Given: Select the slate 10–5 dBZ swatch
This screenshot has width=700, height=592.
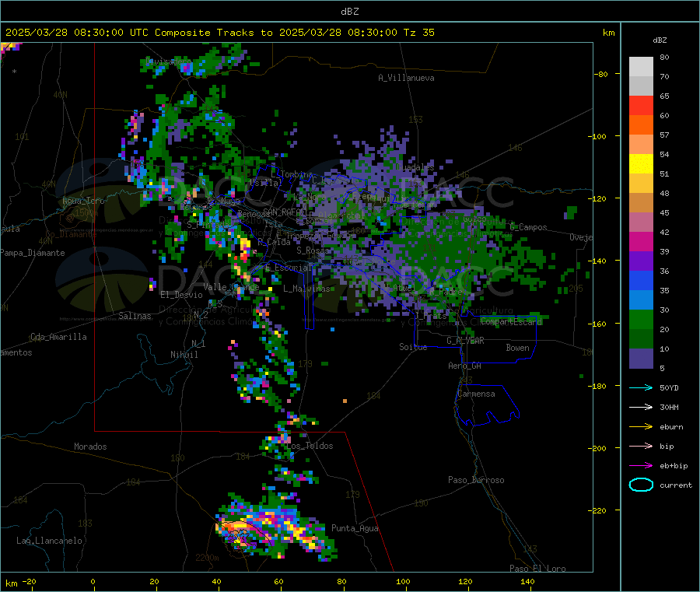Looking at the screenshot, I should [641, 359].
